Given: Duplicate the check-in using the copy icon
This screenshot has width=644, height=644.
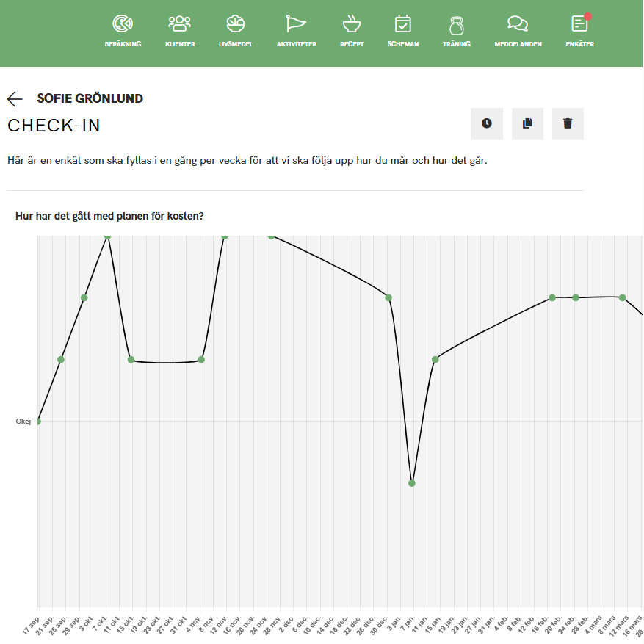Looking at the screenshot, I should (527, 123).
